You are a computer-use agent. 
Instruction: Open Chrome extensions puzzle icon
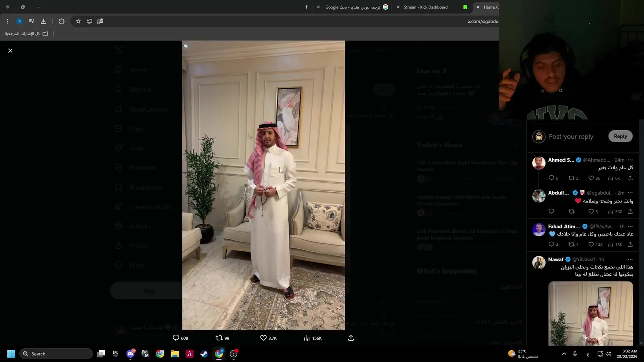[x=62, y=21]
